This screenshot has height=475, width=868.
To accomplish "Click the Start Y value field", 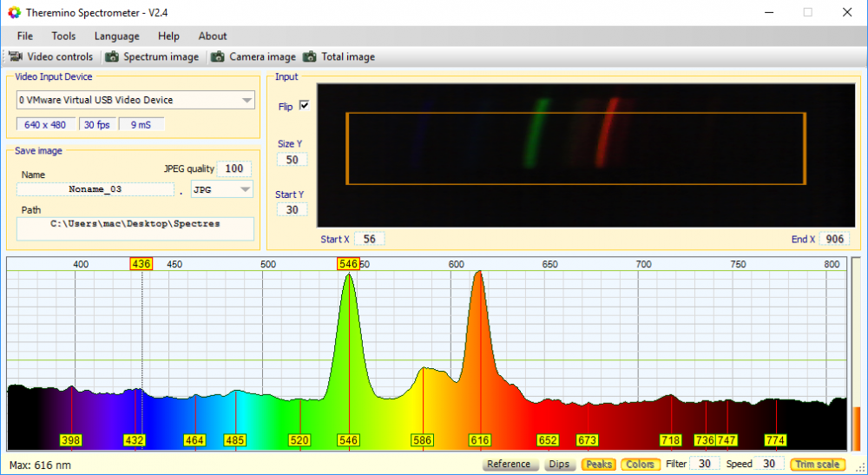I will pyautogui.click(x=292, y=210).
